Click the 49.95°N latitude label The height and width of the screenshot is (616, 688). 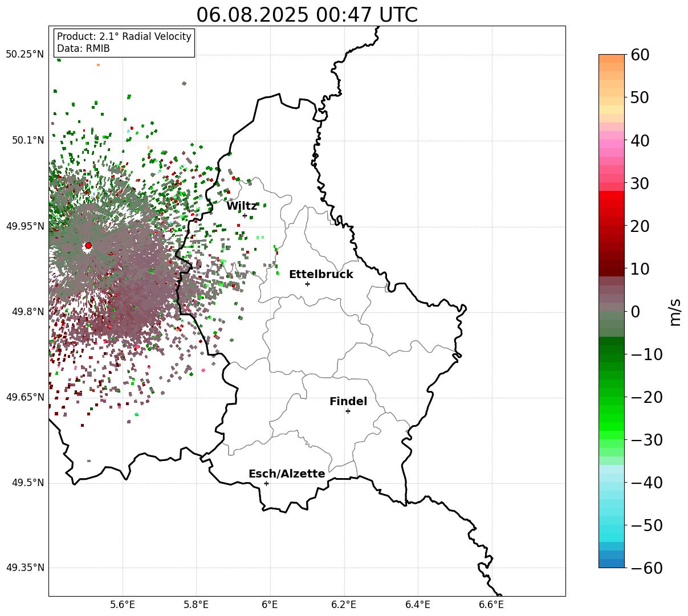(x=25, y=226)
